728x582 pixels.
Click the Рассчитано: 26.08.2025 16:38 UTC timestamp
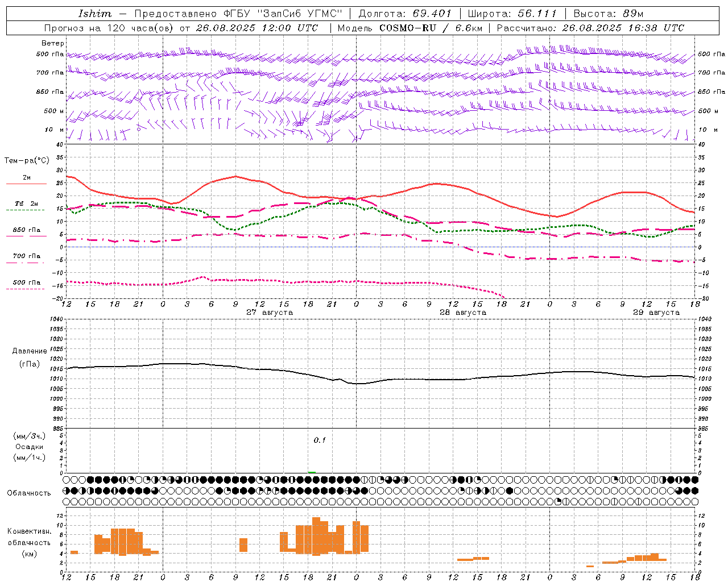[x=590, y=28]
